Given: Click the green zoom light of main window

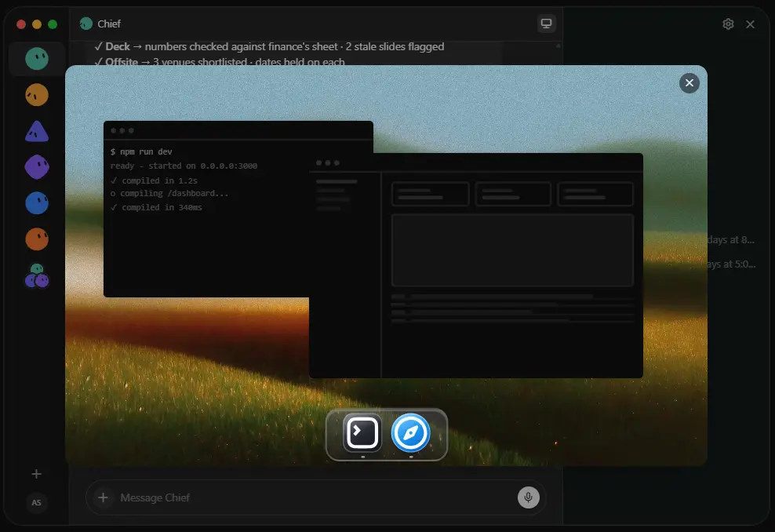Looking at the screenshot, I should pos(53,24).
